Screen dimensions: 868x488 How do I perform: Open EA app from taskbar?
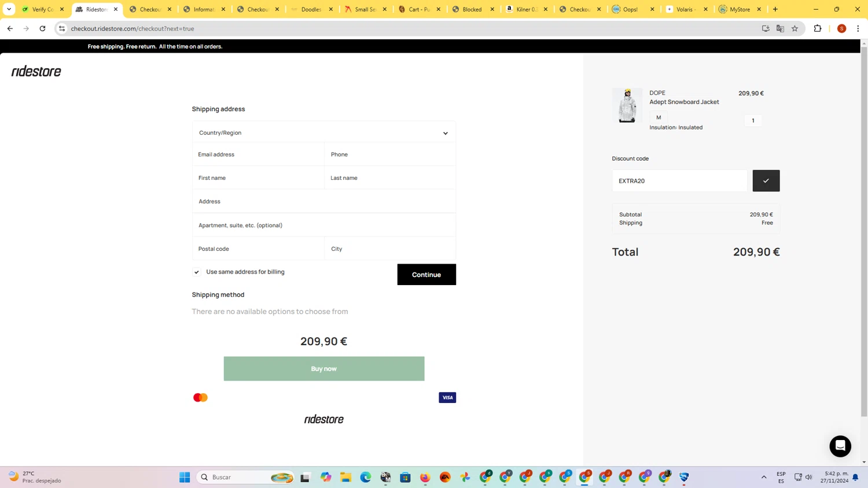pos(445,477)
